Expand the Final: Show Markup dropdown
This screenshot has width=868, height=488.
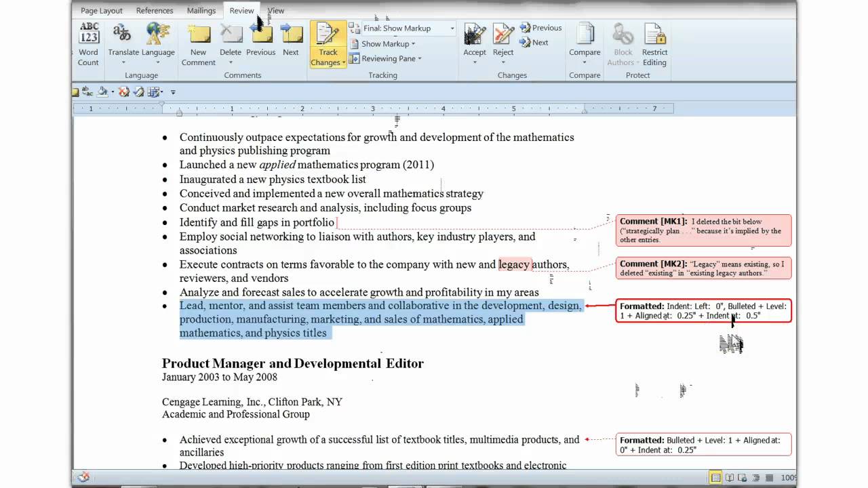pyautogui.click(x=452, y=28)
